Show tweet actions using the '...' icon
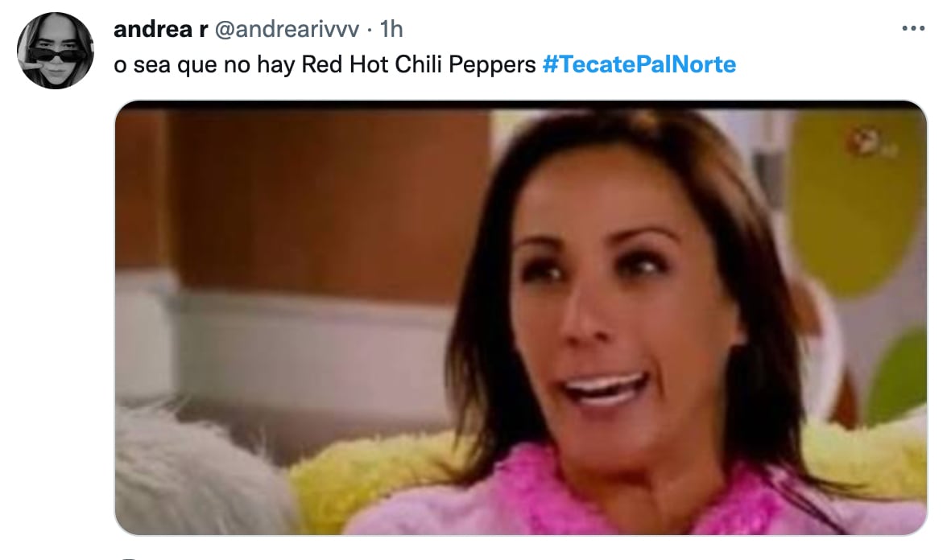This screenshot has height=560, width=947. pos(912,28)
